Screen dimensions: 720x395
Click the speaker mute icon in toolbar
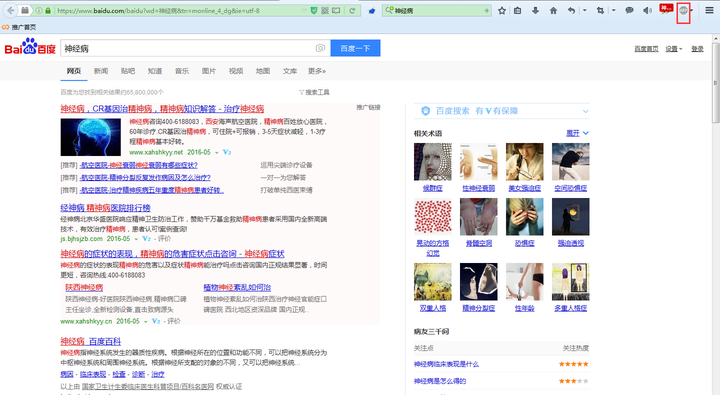[x=647, y=10]
